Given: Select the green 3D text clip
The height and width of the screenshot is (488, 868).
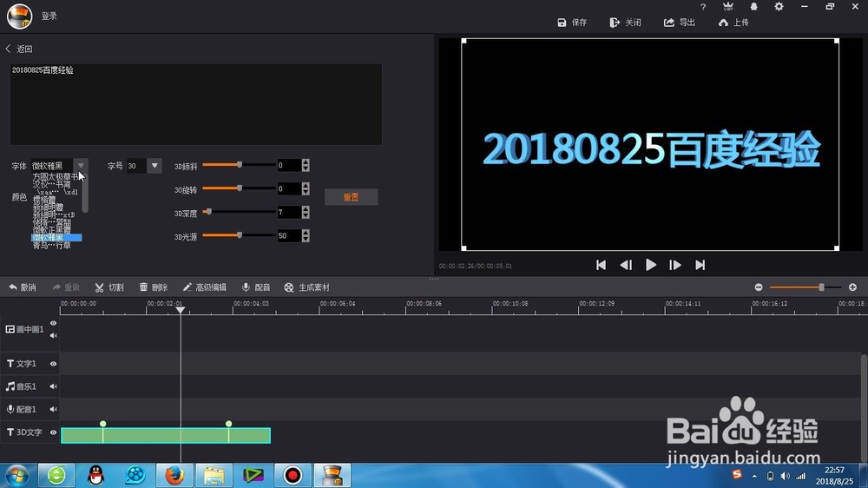Looking at the screenshot, I should [166, 435].
